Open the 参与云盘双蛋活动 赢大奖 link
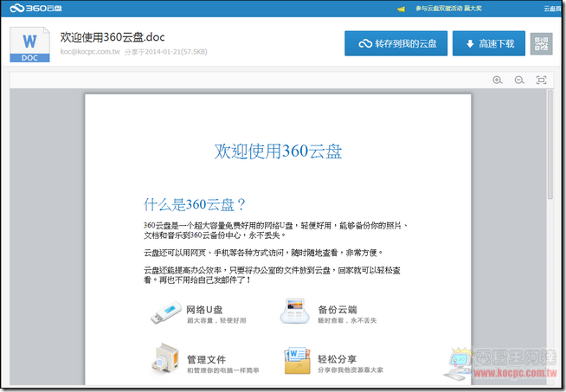The width and height of the screenshot is (566, 392). [448, 9]
